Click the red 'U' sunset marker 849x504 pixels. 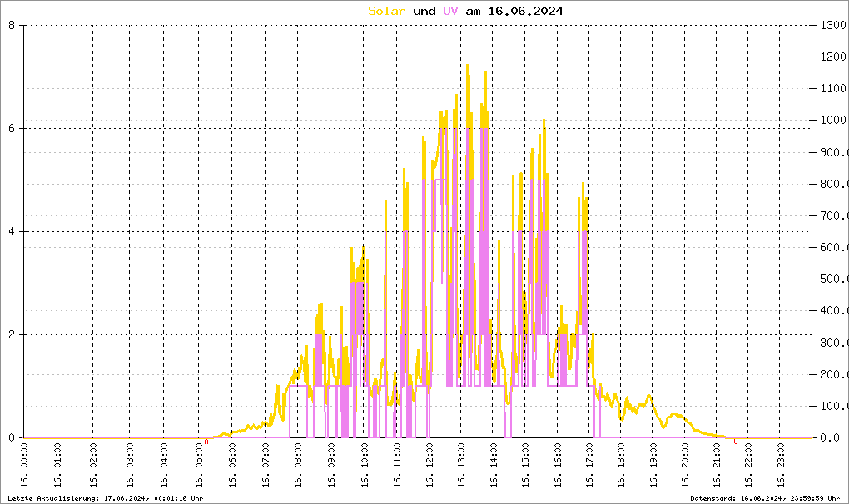735,442
